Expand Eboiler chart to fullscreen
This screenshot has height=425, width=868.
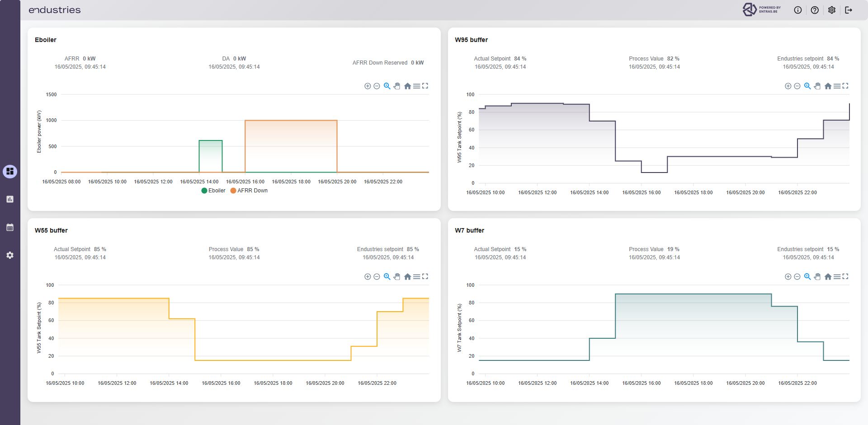[425, 86]
